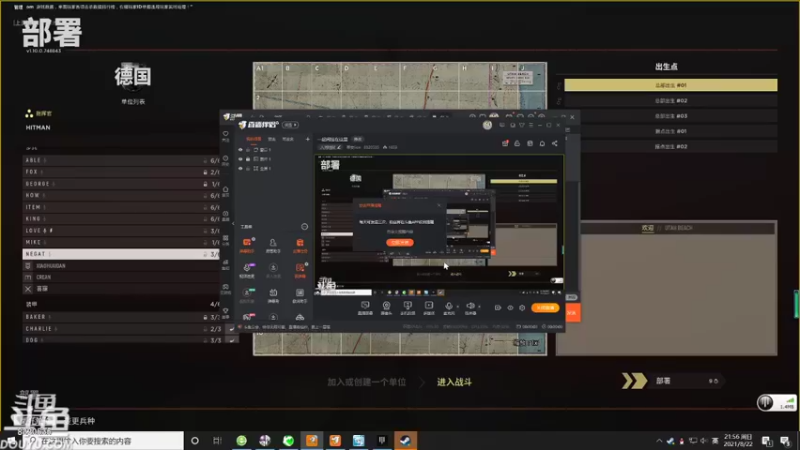
Task: Click the orange start streaming button
Action: tap(545, 308)
